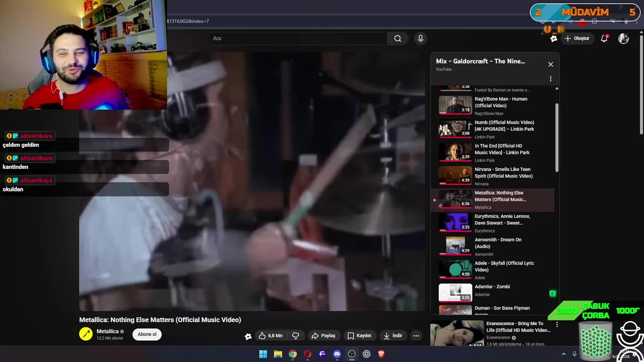644x362 pixels.
Task: Click the sparkle icon left of Oluştur
Action: (553, 39)
